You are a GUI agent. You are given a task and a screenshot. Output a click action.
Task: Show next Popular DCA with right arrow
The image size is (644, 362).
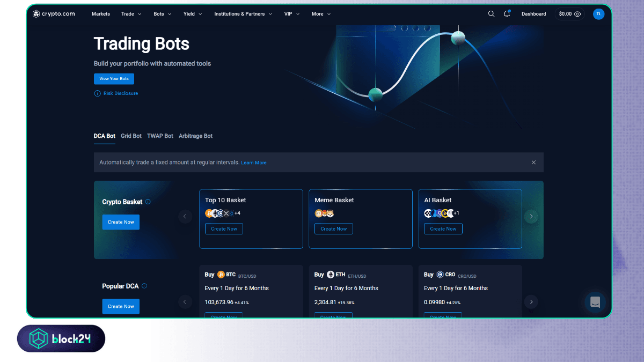click(531, 301)
